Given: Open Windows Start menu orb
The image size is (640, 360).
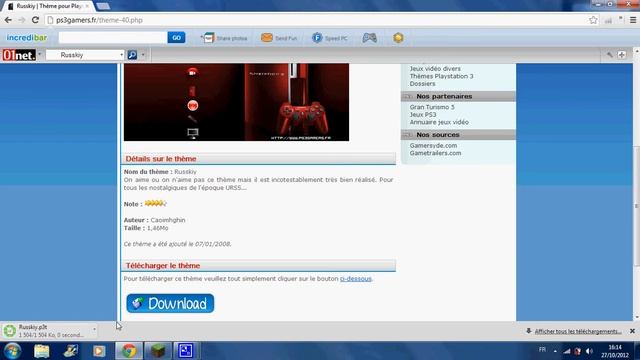Looking at the screenshot, I should [x=13, y=351].
